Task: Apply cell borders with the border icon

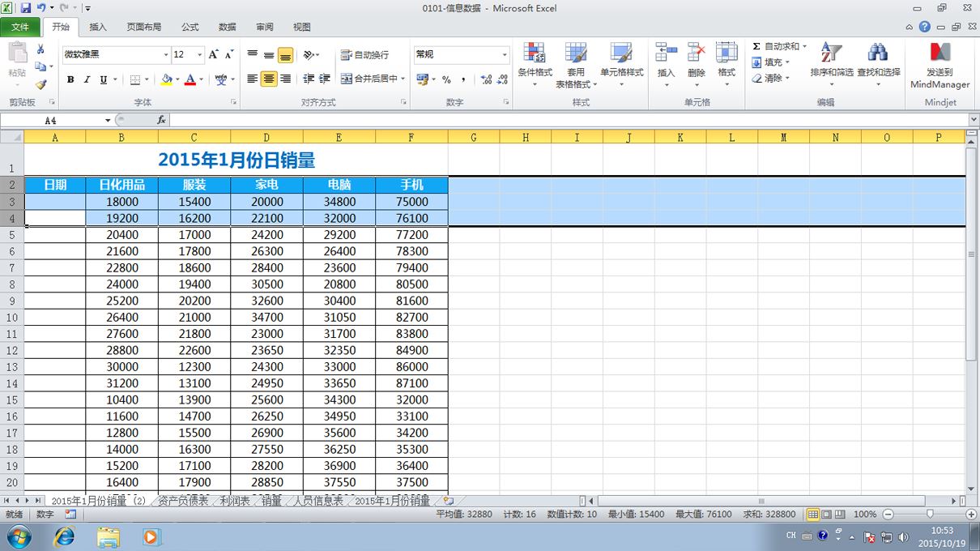Action: [135, 79]
